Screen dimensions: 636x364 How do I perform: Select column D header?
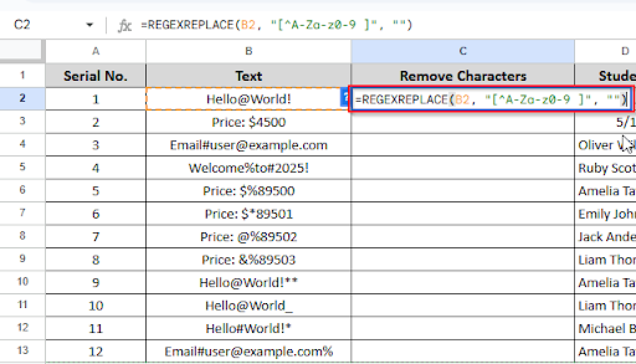[606, 51]
